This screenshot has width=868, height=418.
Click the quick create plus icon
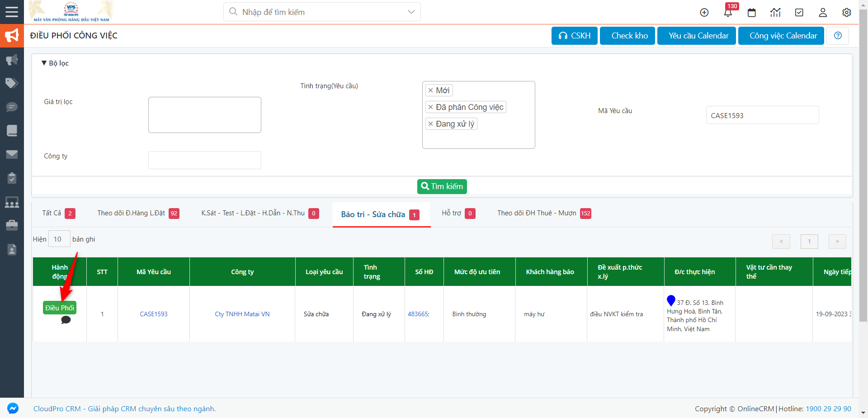point(704,13)
